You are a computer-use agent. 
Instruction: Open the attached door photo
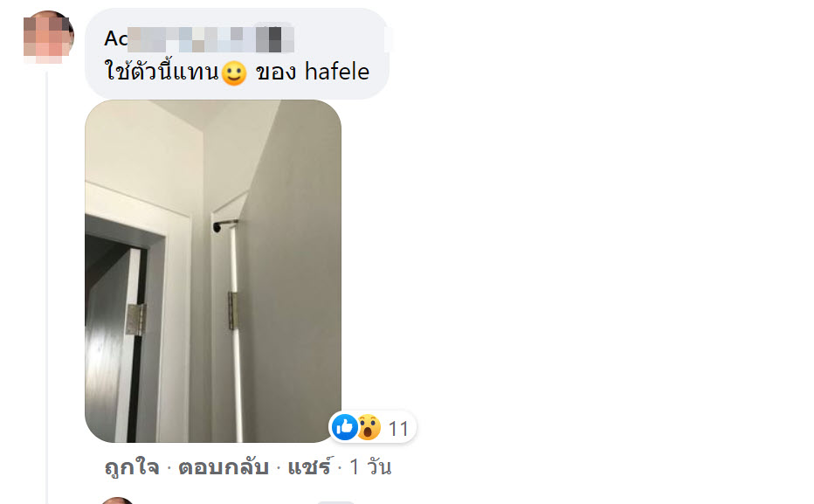[x=213, y=271]
